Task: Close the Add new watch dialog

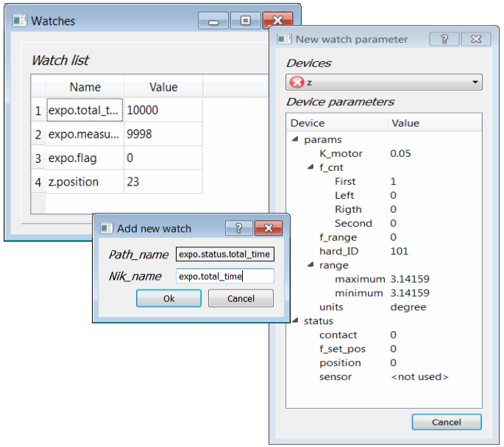Action: tap(269, 228)
